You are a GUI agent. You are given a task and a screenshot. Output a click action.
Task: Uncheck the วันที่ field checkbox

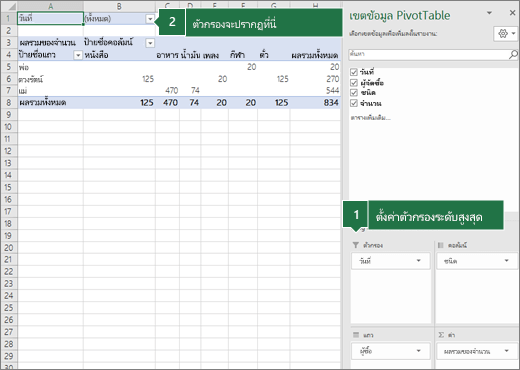354,72
